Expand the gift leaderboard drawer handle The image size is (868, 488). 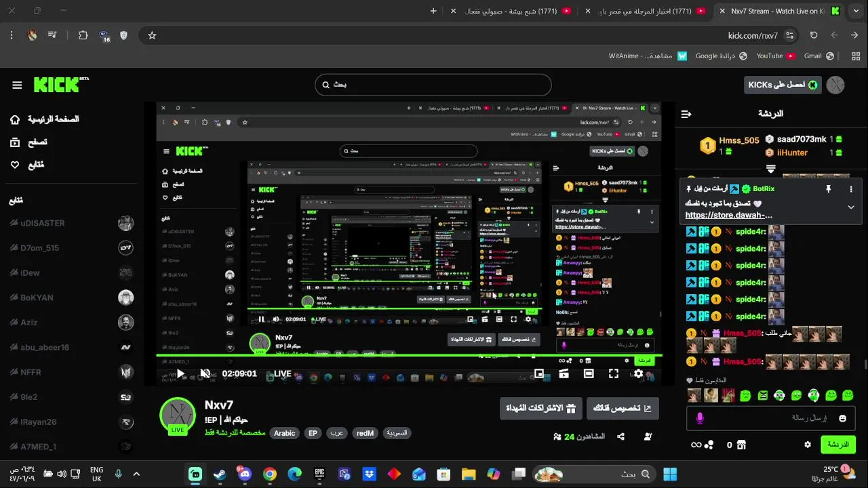[x=770, y=167]
